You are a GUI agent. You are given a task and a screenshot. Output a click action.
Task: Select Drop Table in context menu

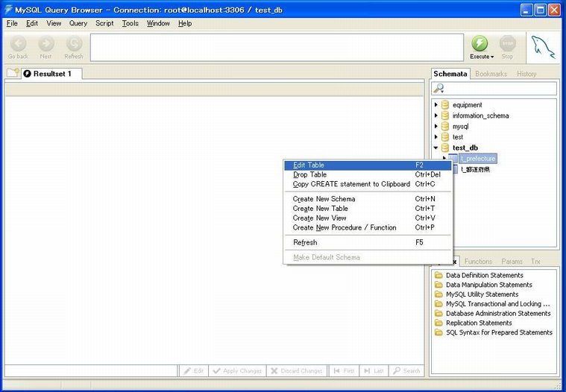(309, 174)
